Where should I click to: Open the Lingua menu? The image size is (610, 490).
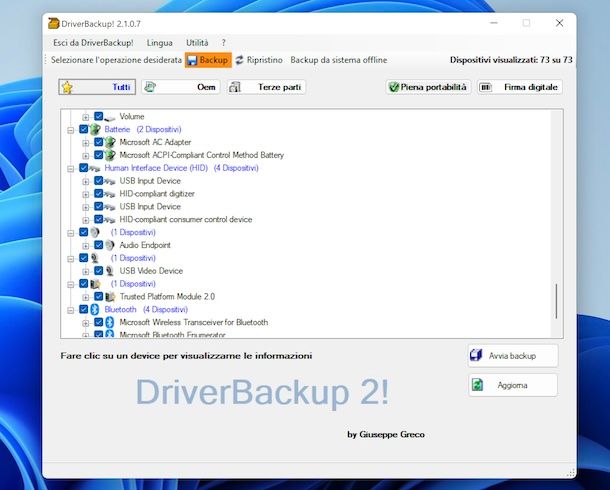pyautogui.click(x=159, y=43)
